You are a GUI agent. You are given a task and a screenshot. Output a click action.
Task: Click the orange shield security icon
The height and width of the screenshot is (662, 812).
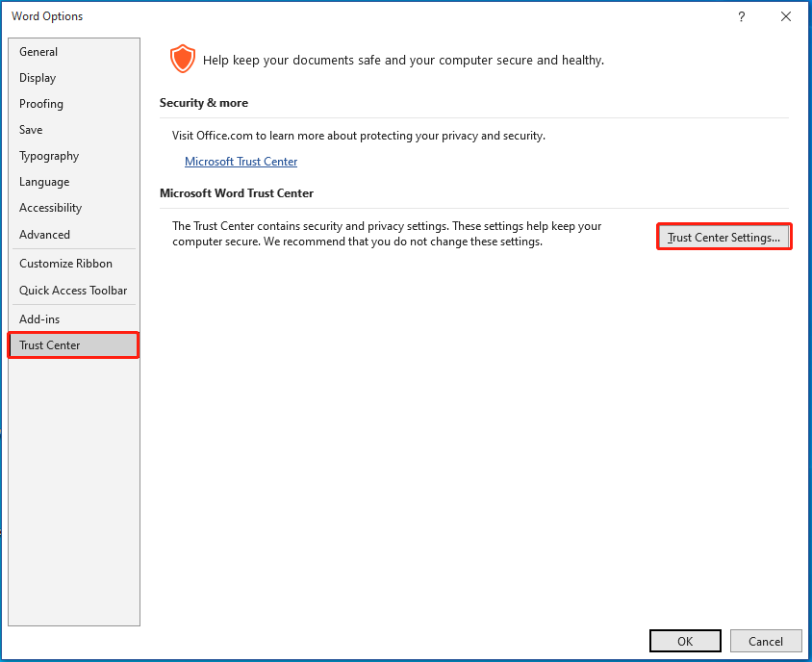tap(182, 59)
